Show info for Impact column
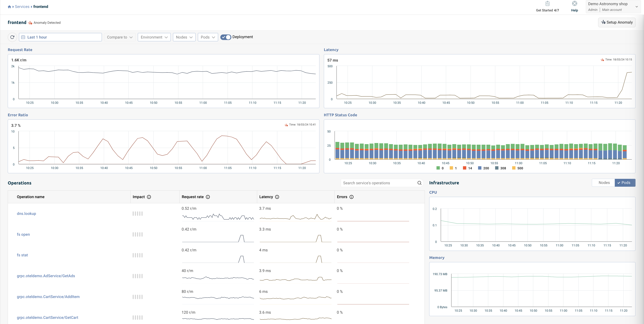 (x=149, y=197)
